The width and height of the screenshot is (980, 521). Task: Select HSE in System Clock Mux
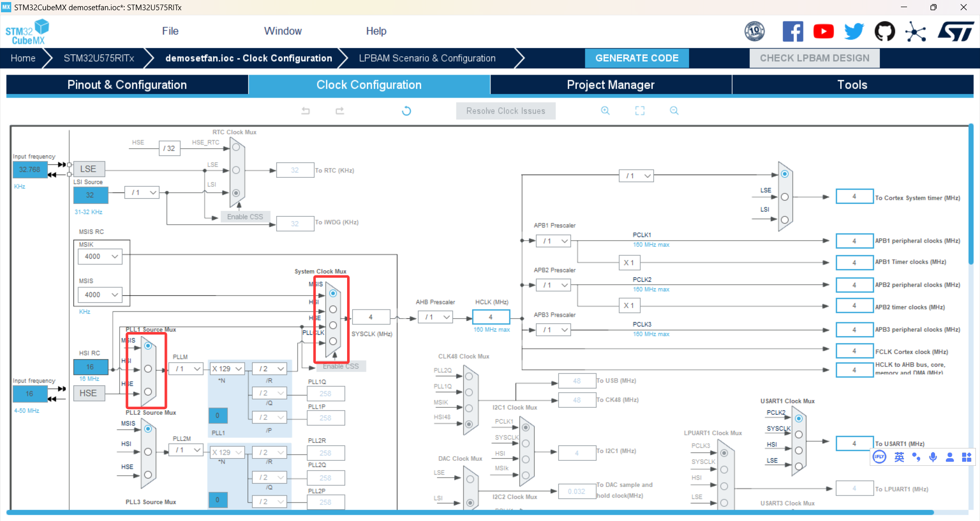pos(333,325)
